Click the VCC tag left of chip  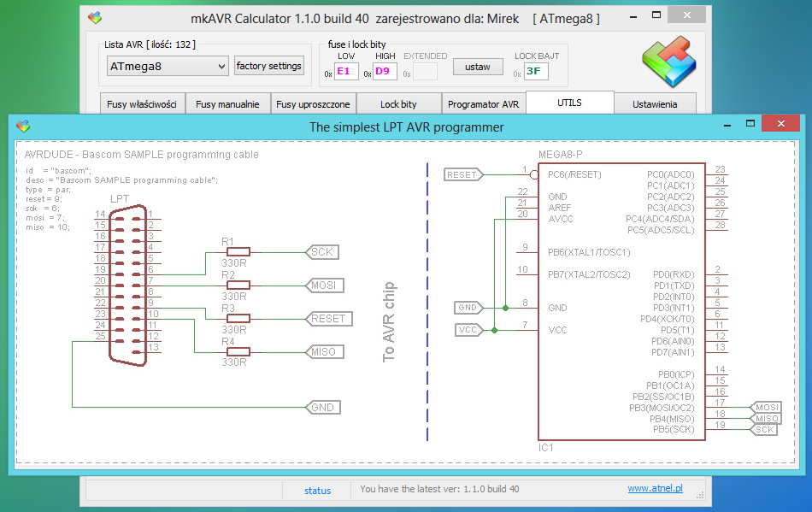tap(468, 330)
